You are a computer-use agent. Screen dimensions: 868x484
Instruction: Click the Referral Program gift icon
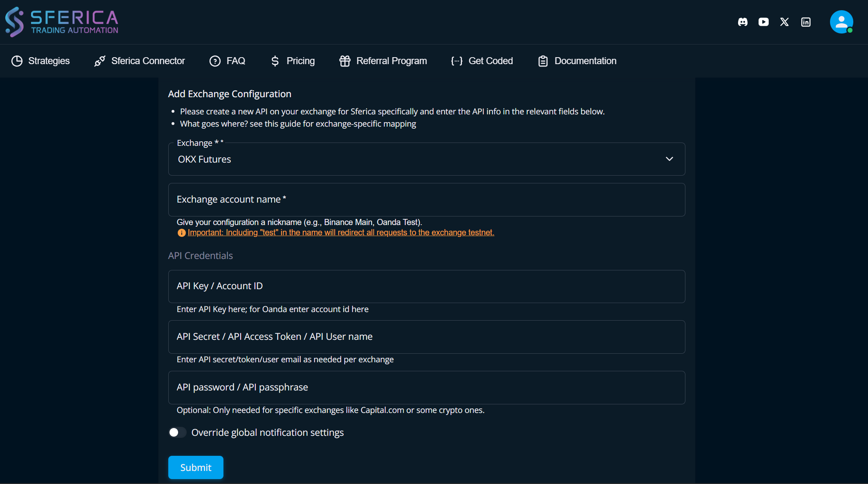(x=345, y=61)
